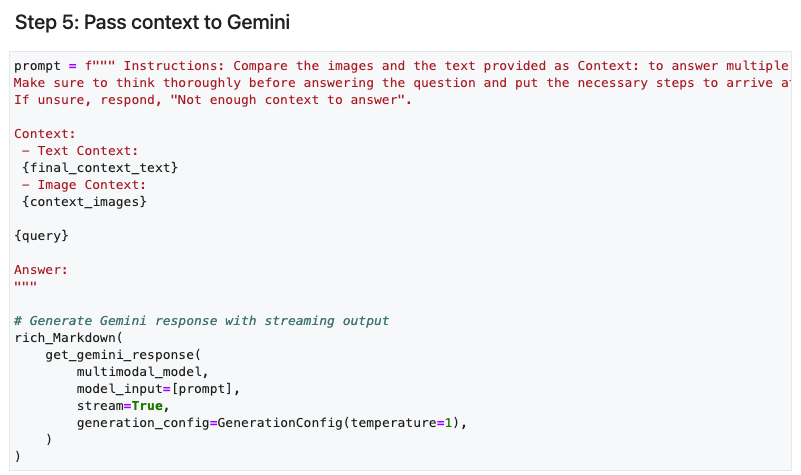Click the 'Answer:' line in the prompt
801x475 pixels.
pos(41,270)
